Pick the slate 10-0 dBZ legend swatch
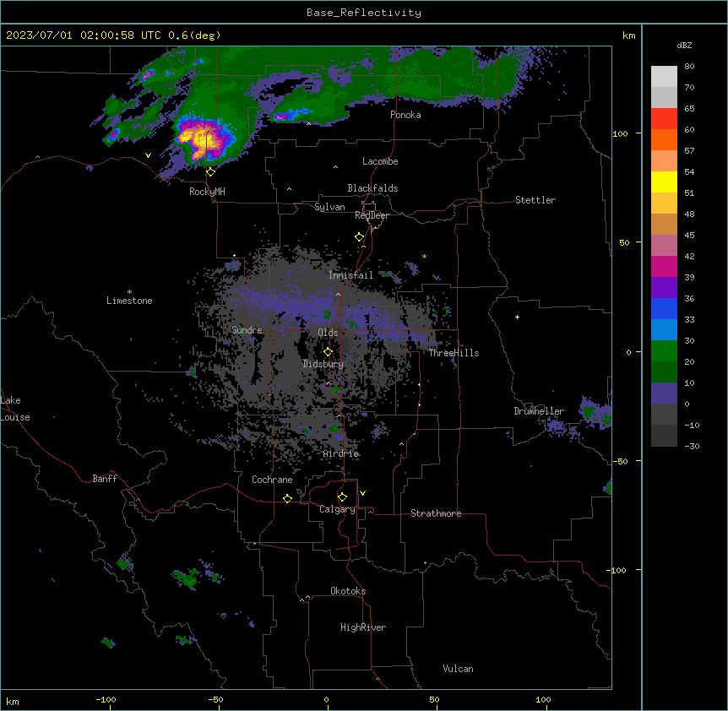Viewport: 728px width, 711px height. click(664, 393)
